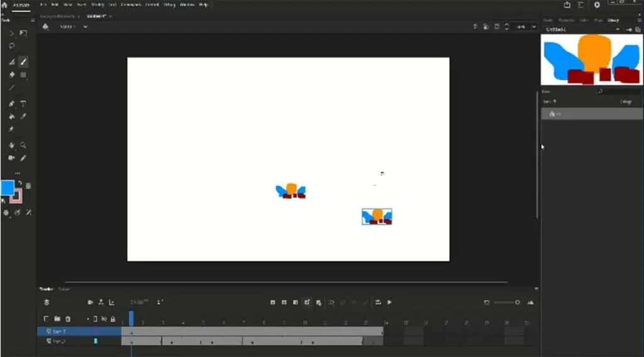Select the Hand tool
644x357 pixels.
[x=11, y=145]
